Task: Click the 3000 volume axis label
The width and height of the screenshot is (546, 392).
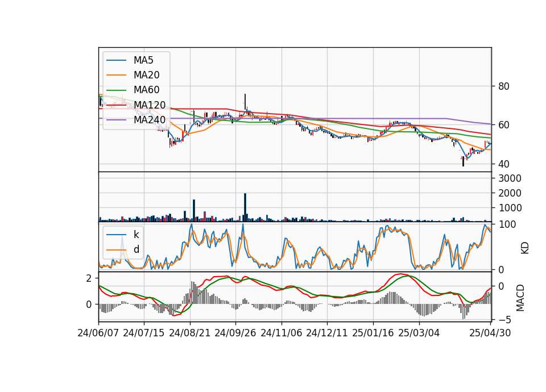Action: tap(510, 178)
